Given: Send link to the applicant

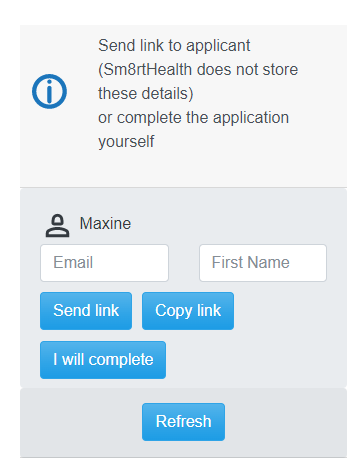Looking at the screenshot, I should coord(86,311).
